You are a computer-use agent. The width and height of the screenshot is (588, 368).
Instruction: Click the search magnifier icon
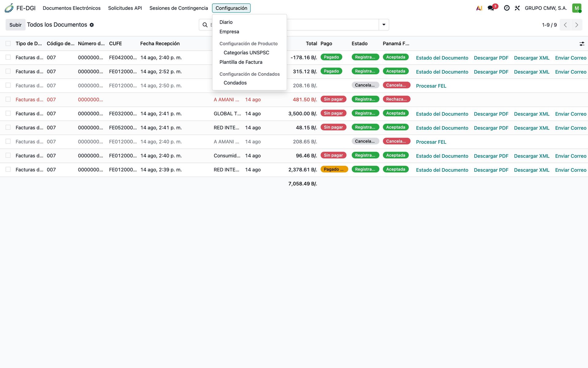tap(205, 25)
